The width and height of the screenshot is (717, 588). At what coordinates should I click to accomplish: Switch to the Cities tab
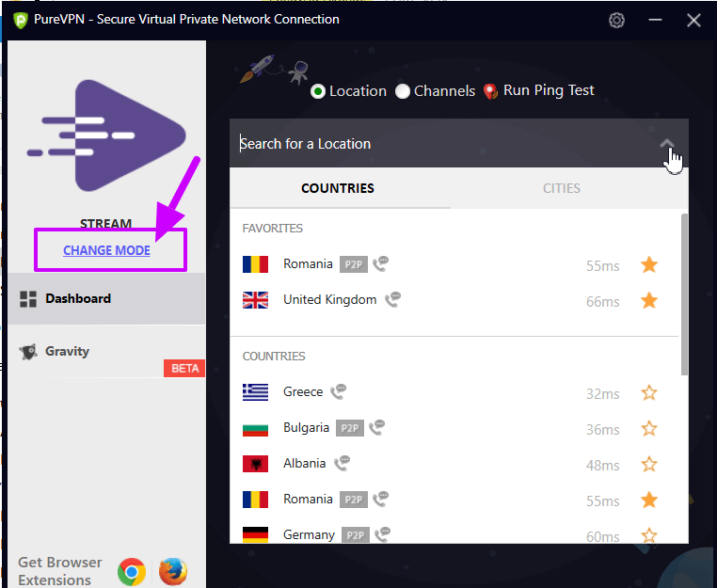pos(562,188)
